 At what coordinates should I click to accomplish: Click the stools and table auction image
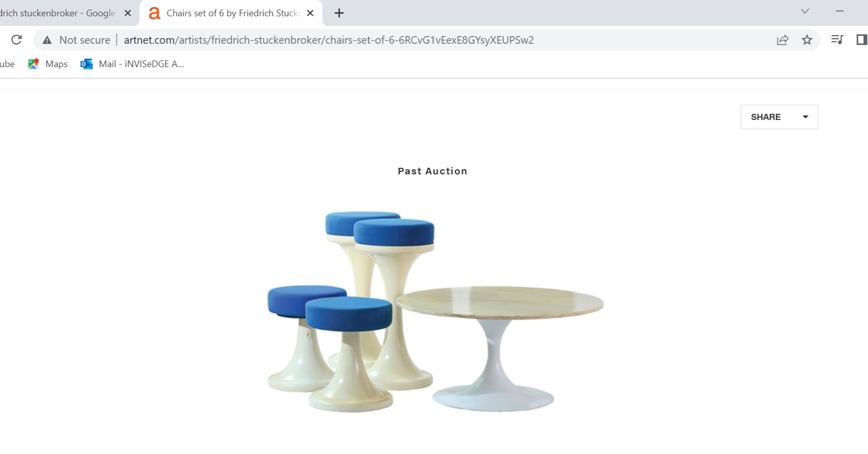[436, 312]
